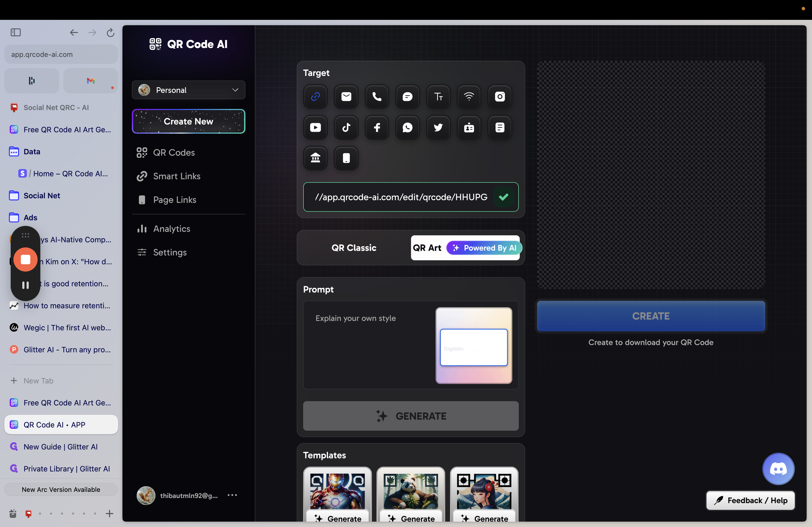812x527 pixels.
Task: Open Smart Links in the navigation
Action: pyautogui.click(x=169, y=176)
